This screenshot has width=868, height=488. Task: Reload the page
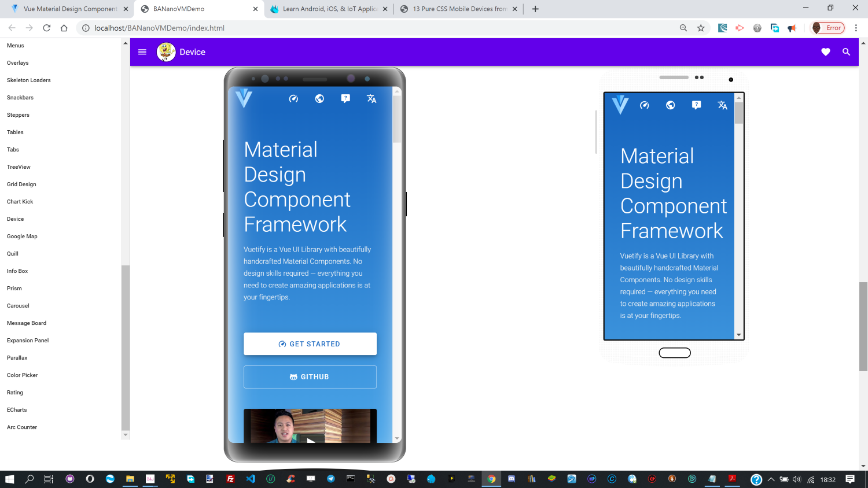[47, 28]
